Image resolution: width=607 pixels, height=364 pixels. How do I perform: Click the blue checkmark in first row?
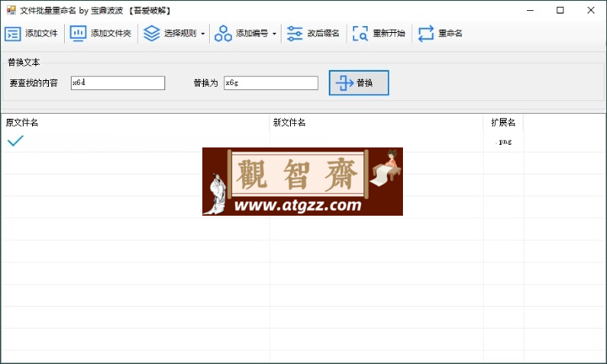coord(15,141)
